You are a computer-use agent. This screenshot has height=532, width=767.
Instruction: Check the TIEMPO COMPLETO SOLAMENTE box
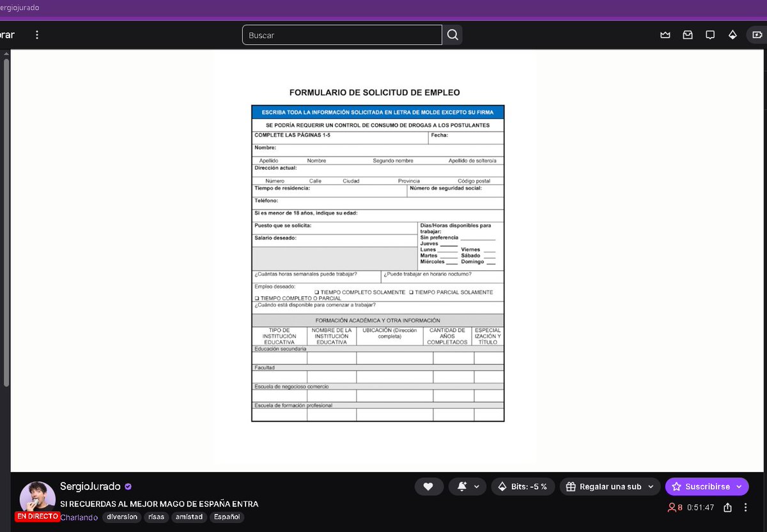[x=317, y=293]
